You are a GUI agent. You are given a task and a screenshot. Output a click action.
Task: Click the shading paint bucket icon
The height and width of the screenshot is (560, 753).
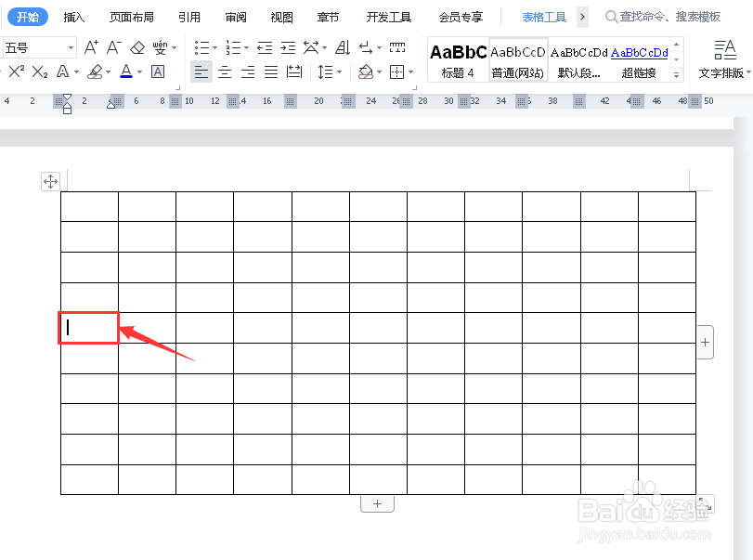coord(366,72)
